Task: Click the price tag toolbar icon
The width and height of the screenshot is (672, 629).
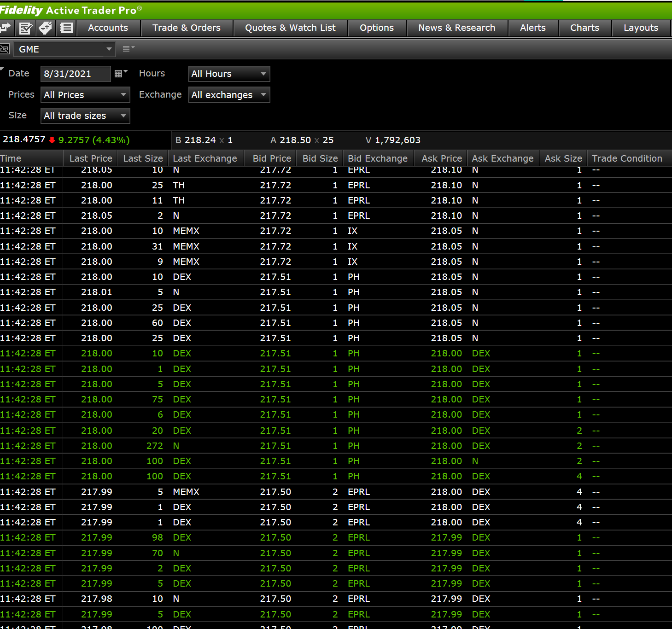Action: coord(46,28)
